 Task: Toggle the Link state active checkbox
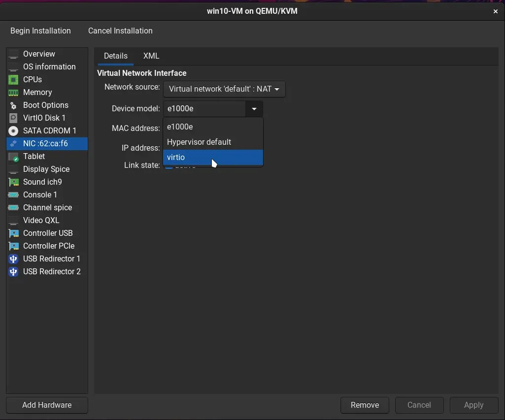point(169,166)
